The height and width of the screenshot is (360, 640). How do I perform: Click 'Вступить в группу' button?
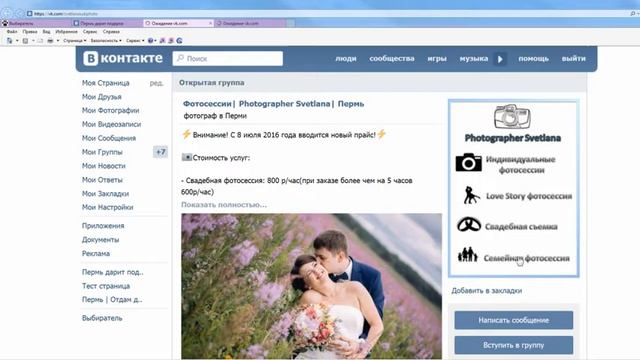click(513, 345)
